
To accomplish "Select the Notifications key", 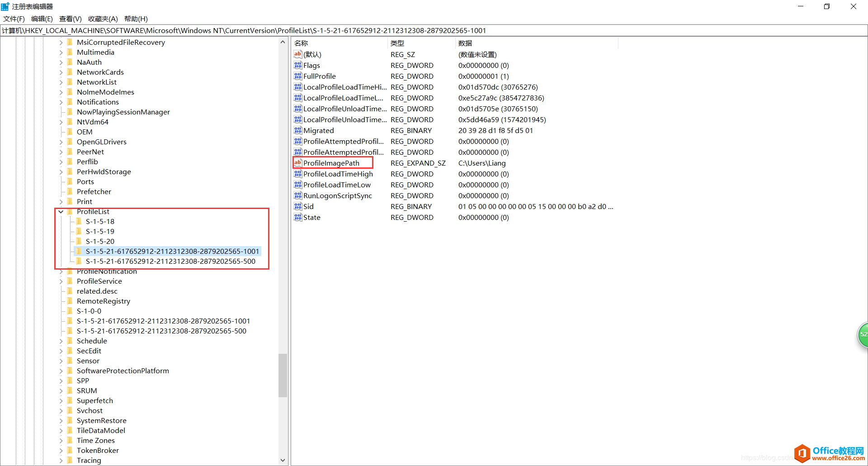I will [98, 102].
